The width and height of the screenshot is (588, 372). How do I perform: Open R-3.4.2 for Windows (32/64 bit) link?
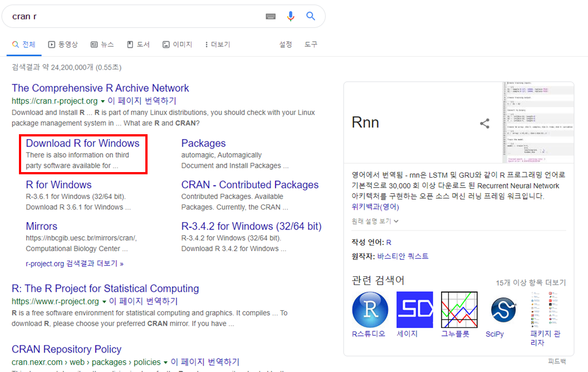pos(251,227)
